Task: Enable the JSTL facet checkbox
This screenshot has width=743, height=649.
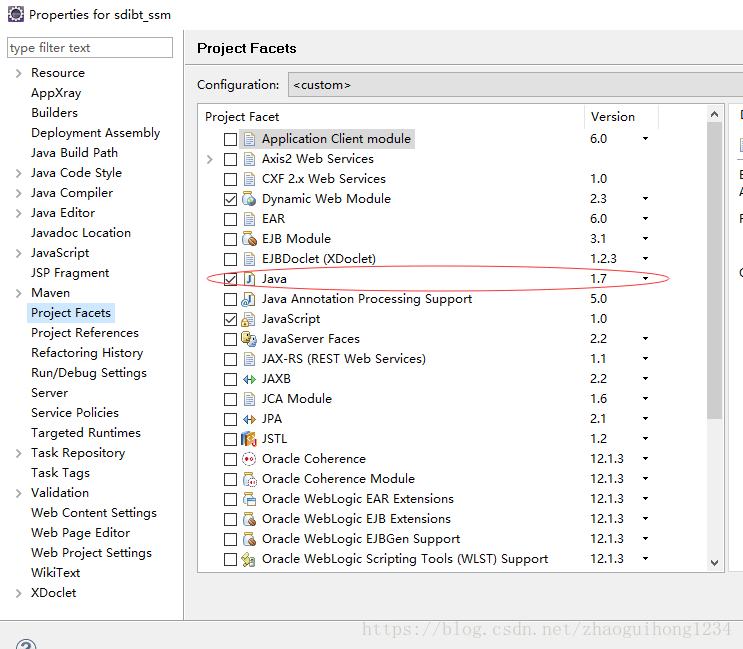Action: [230, 439]
